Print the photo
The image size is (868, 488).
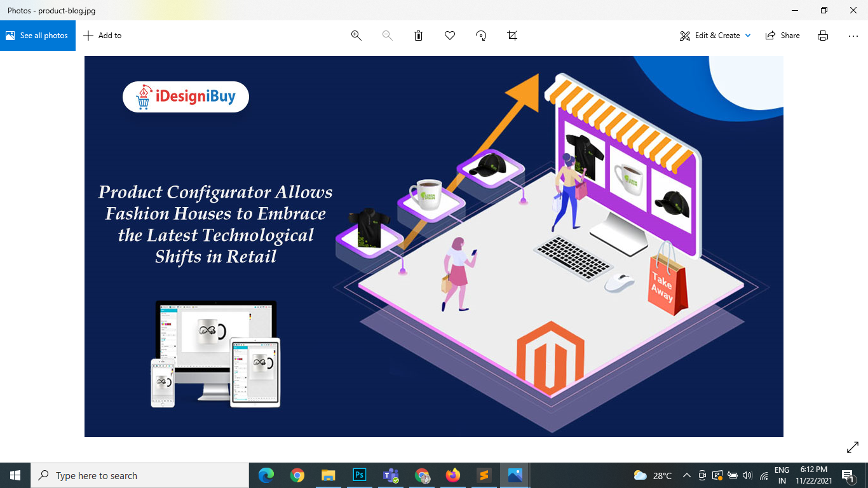(x=822, y=36)
